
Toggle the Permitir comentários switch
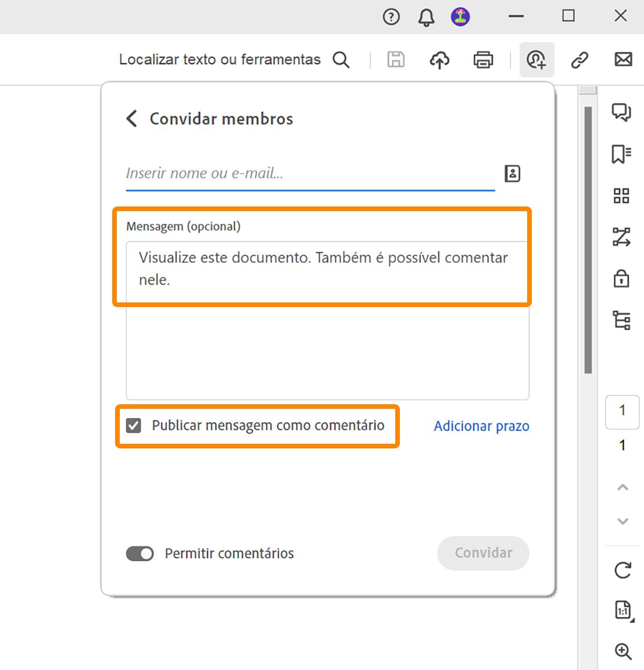click(x=140, y=554)
